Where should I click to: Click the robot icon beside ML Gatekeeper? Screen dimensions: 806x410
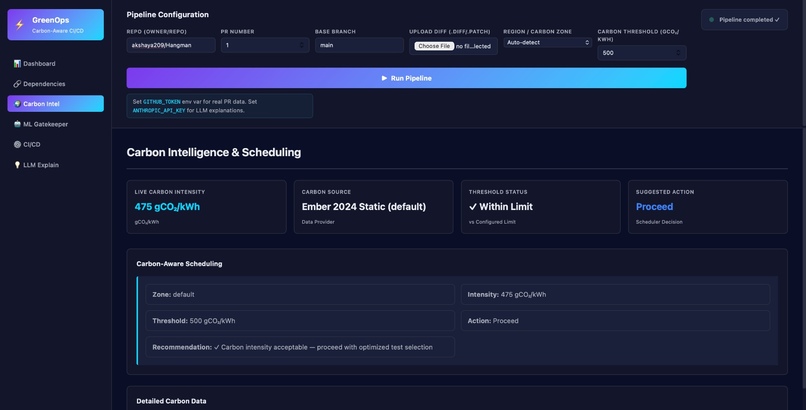click(17, 124)
